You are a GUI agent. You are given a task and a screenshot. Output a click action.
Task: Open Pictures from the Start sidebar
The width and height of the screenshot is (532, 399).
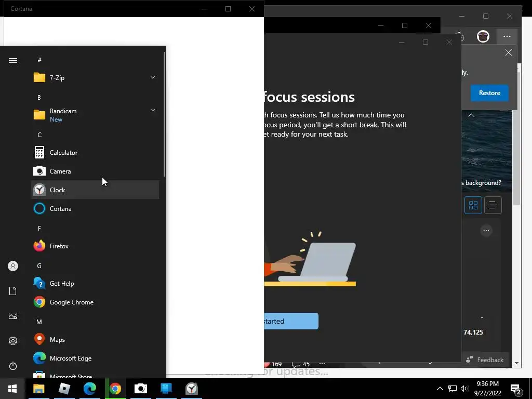pos(13,316)
